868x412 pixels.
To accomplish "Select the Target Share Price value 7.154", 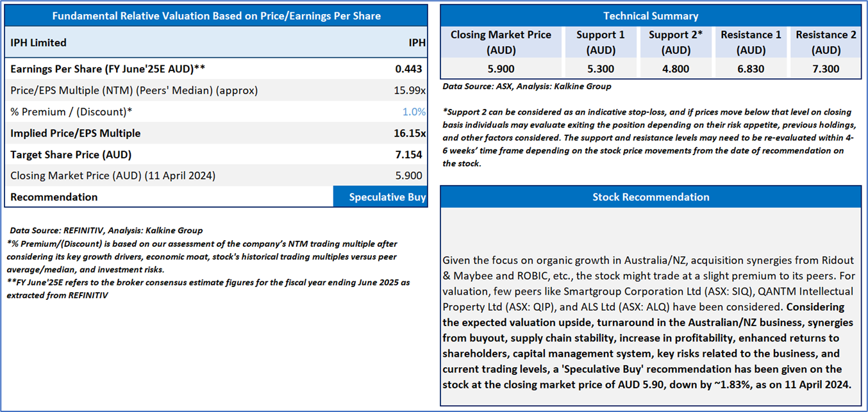I will click(410, 154).
